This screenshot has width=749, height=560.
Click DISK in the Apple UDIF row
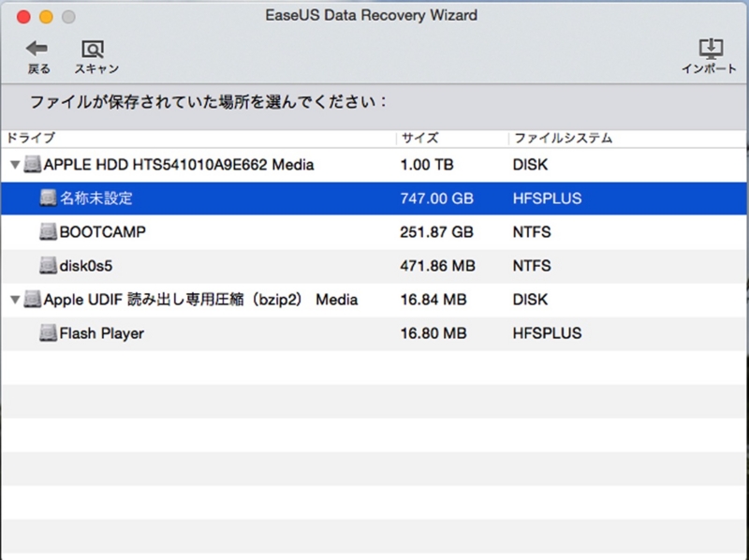(530, 300)
